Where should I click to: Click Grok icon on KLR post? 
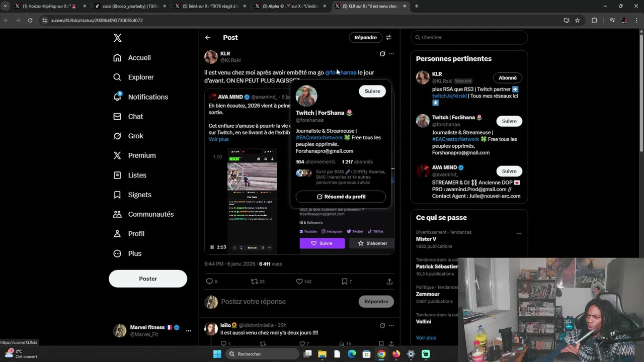[x=382, y=54]
